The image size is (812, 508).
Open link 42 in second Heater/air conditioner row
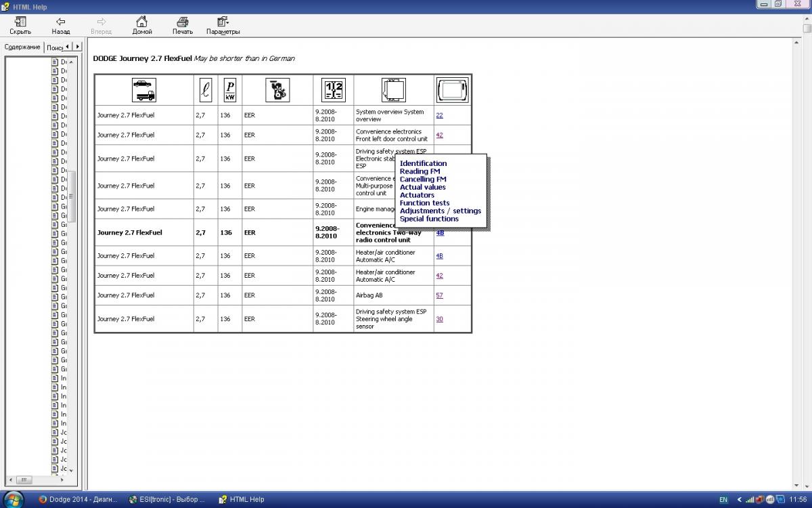click(x=439, y=276)
